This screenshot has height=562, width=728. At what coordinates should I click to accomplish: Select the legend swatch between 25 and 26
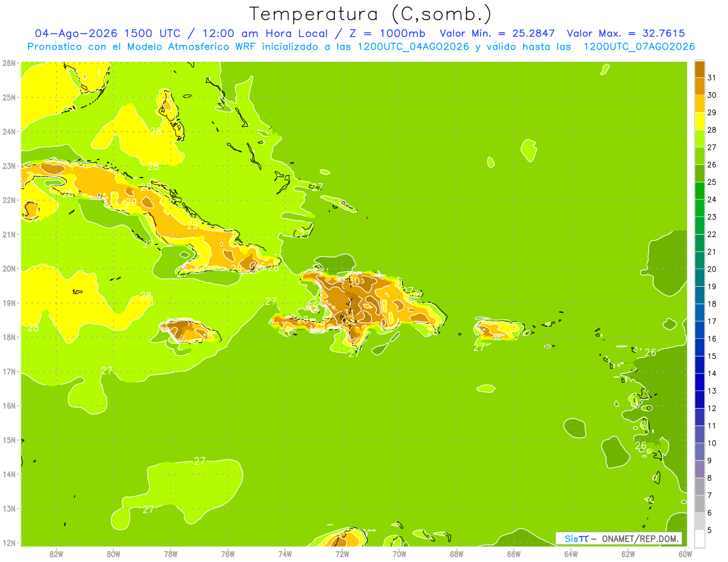point(699,173)
